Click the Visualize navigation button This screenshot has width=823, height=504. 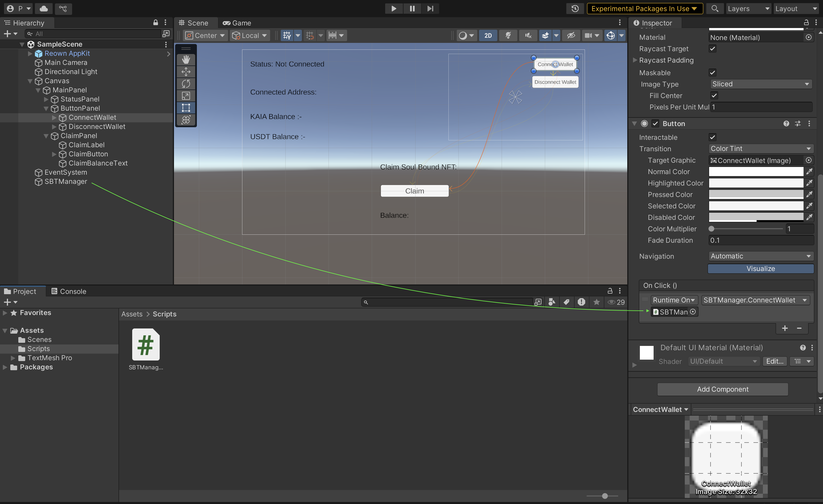pyautogui.click(x=761, y=269)
